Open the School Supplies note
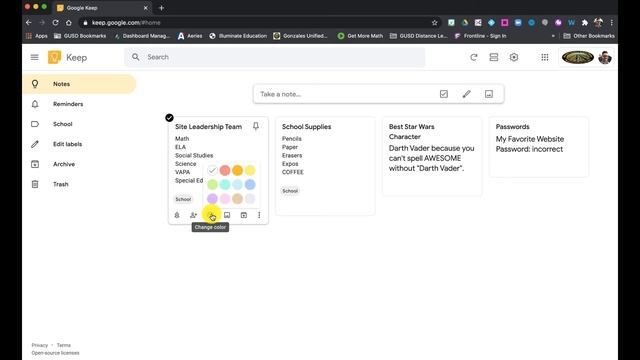The height and width of the screenshot is (360, 640). click(325, 166)
